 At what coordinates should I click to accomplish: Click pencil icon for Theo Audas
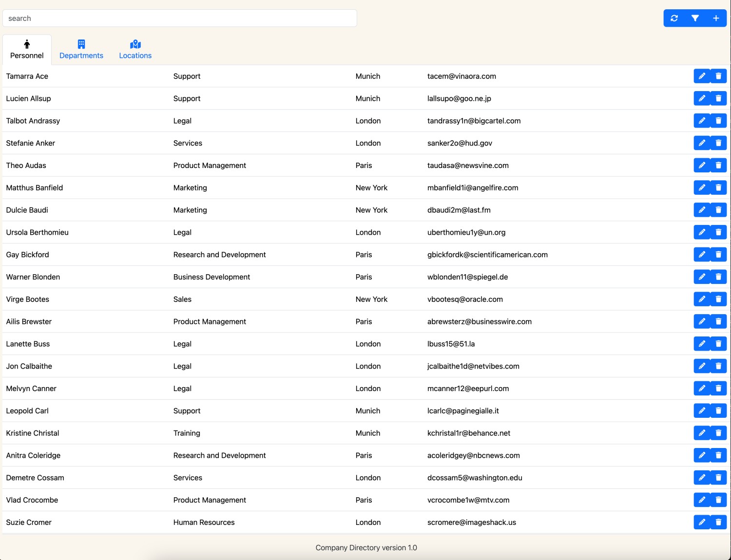pos(702,166)
